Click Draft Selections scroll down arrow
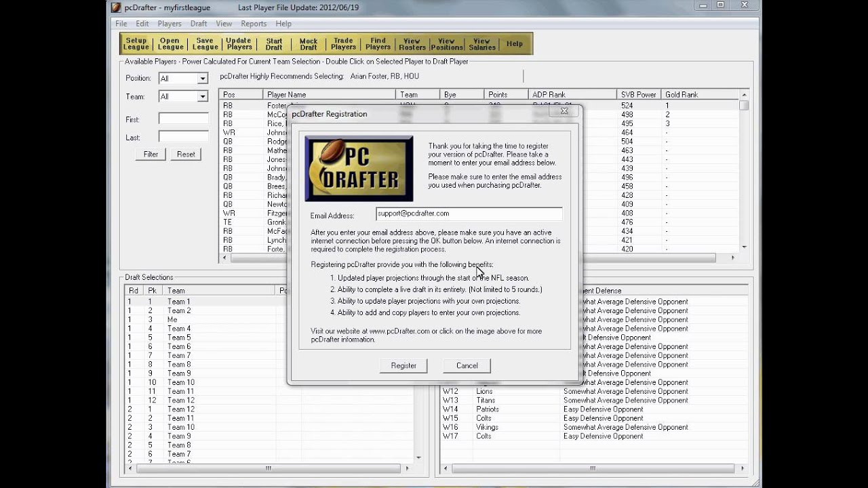 (x=418, y=457)
